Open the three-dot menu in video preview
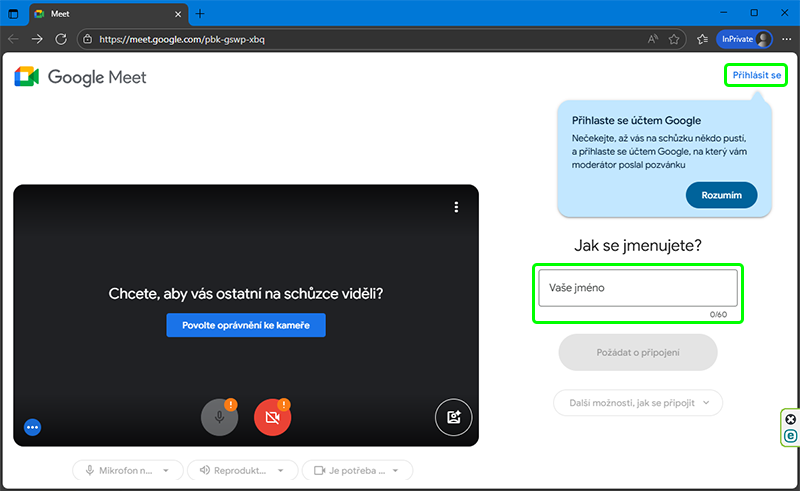This screenshot has height=491, width=800. click(456, 207)
